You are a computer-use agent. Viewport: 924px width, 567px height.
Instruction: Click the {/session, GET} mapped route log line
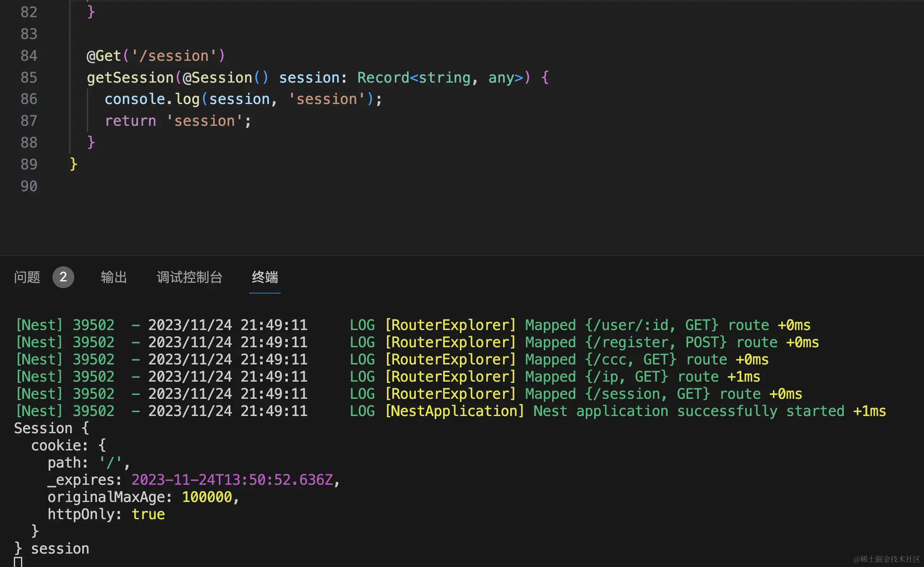point(647,394)
